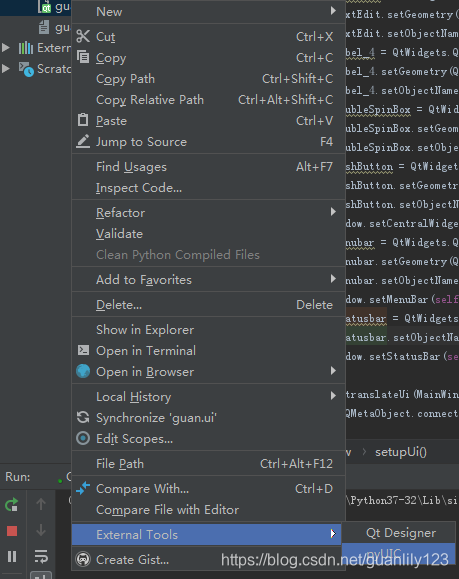Click the Open in Terminal icon
The height and width of the screenshot is (579, 459).
[83, 350]
